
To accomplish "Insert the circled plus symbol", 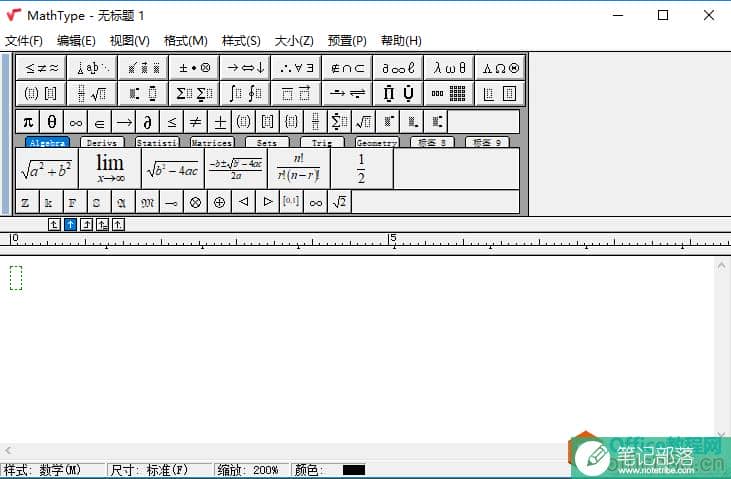I will pyautogui.click(x=220, y=202).
